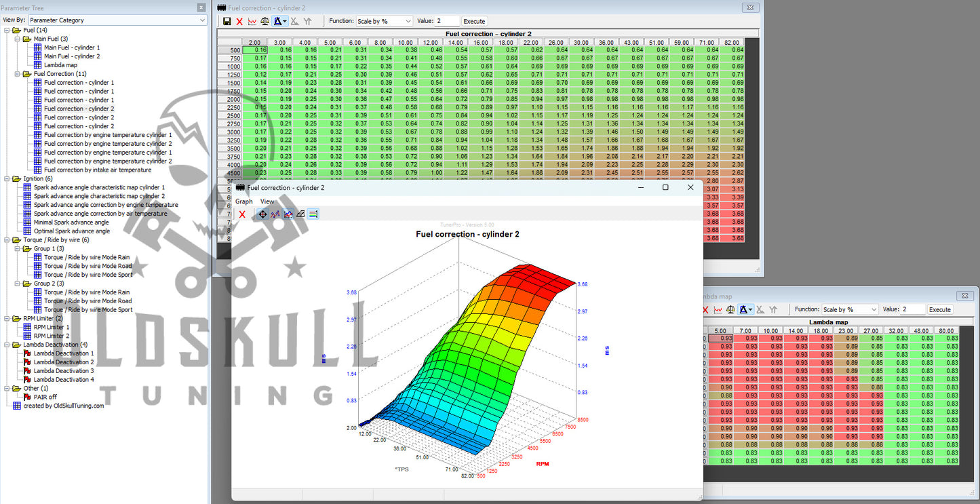Viewport: 980px width, 504px height.
Task: Open the graph view icon in Fuel correction table toolbar
Action: click(x=252, y=22)
